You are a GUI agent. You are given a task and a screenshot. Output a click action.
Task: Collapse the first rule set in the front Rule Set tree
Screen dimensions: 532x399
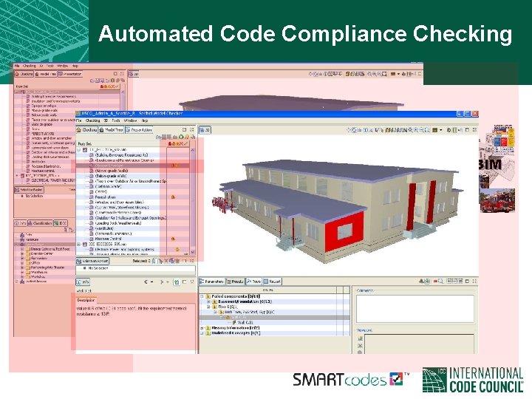79,149
